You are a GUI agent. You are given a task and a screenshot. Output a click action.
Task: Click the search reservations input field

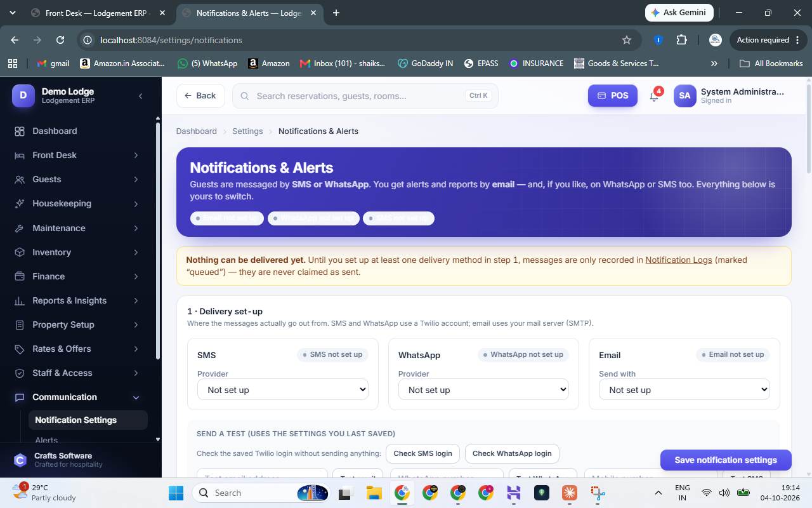pyautogui.click(x=365, y=96)
